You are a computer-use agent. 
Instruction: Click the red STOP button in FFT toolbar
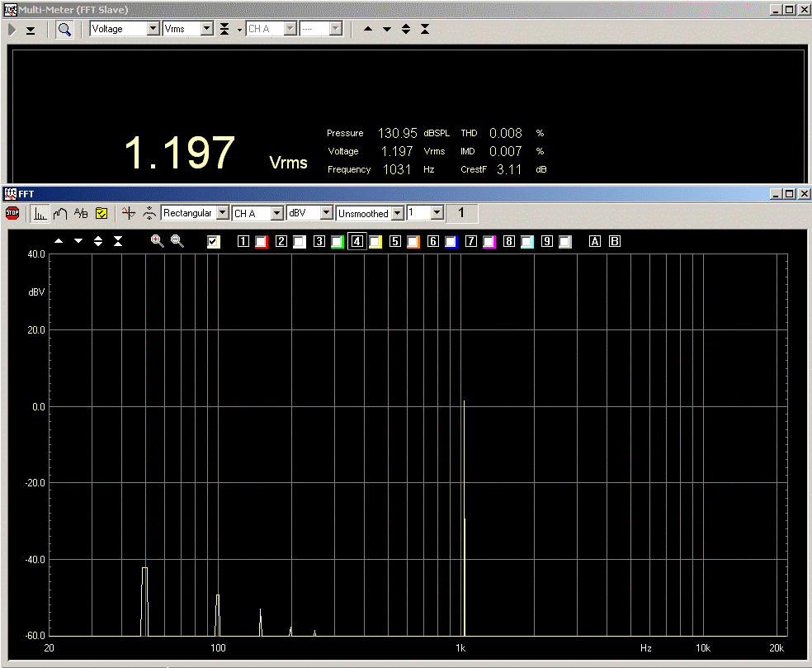[x=12, y=213]
